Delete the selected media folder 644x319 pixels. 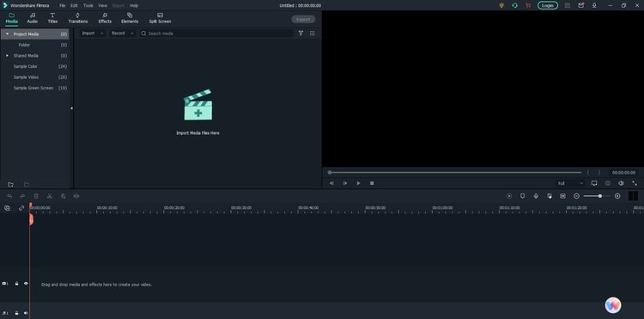click(27, 185)
